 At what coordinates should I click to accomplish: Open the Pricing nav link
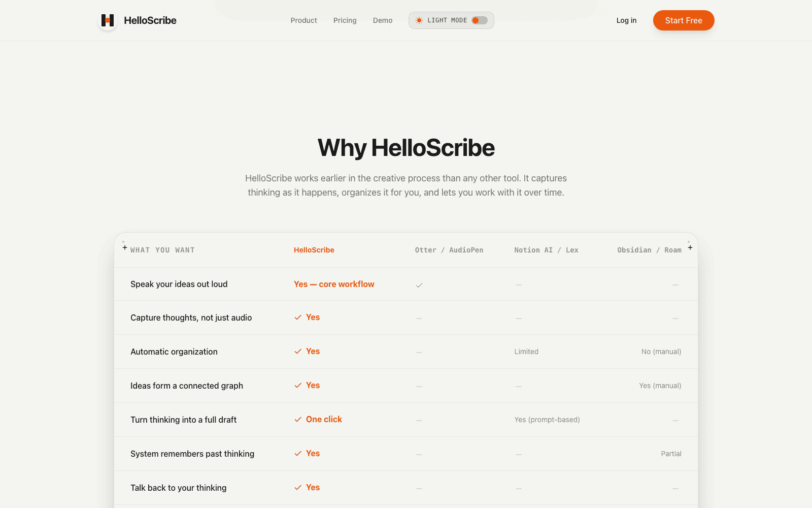click(345, 20)
